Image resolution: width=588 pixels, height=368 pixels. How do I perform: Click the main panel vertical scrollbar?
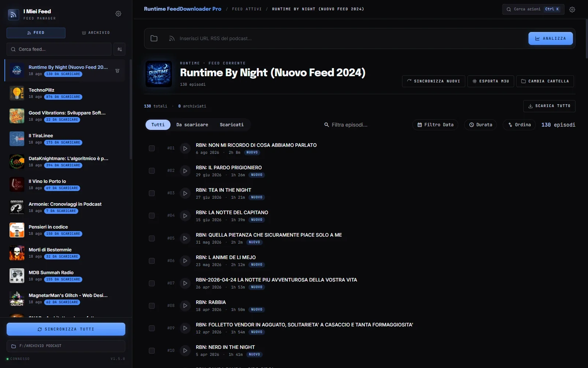tap(587, 39)
